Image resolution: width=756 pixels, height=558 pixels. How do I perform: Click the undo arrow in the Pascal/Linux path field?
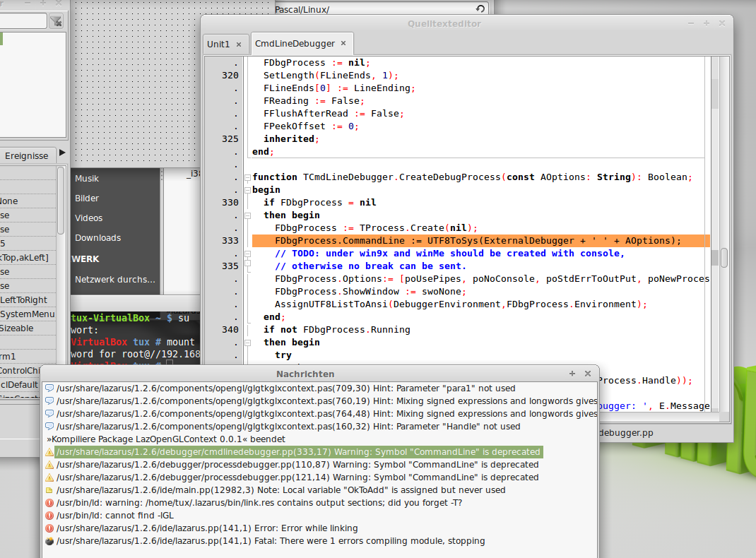(x=480, y=9)
